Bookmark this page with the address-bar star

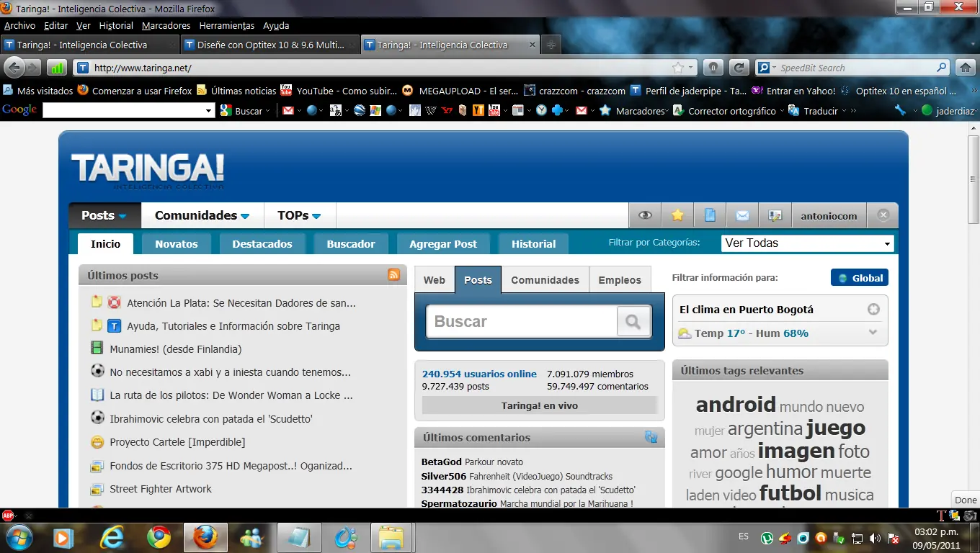tap(677, 68)
